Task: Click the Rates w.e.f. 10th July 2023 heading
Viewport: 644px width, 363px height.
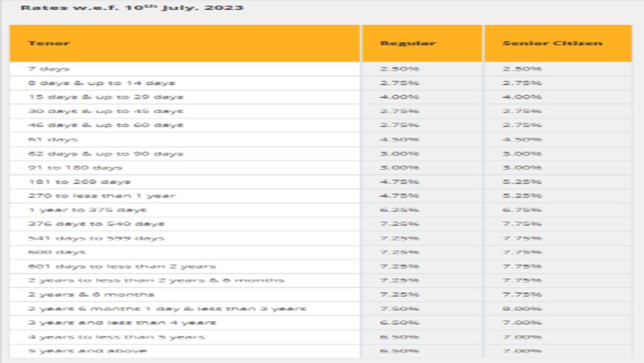Action: click(132, 8)
